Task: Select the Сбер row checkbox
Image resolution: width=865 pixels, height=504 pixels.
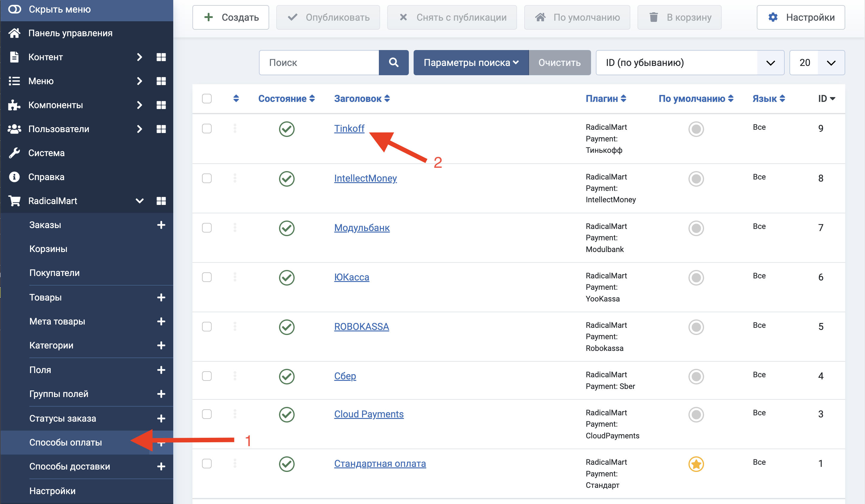Action: (x=207, y=376)
